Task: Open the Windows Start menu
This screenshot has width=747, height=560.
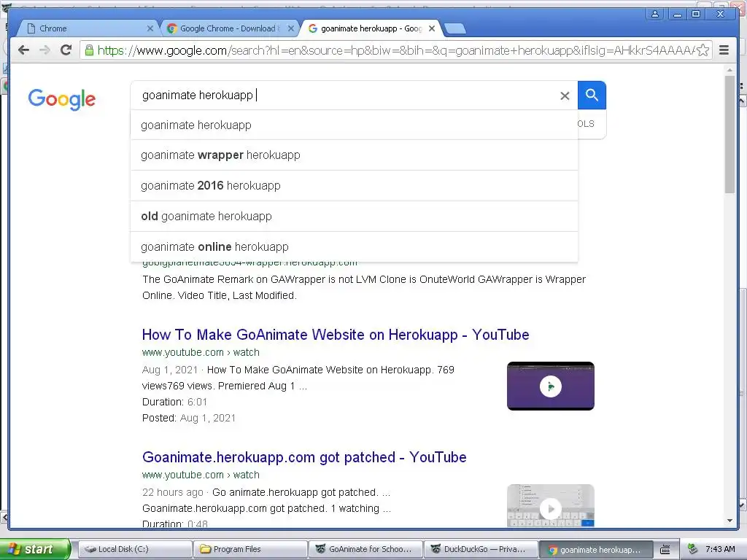Action: coord(34,549)
